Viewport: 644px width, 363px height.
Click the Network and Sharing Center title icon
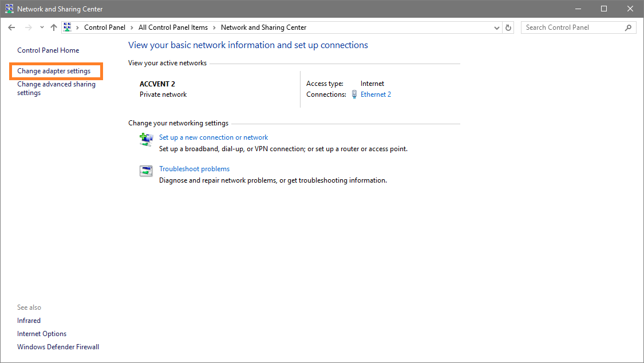coord(9,9)
